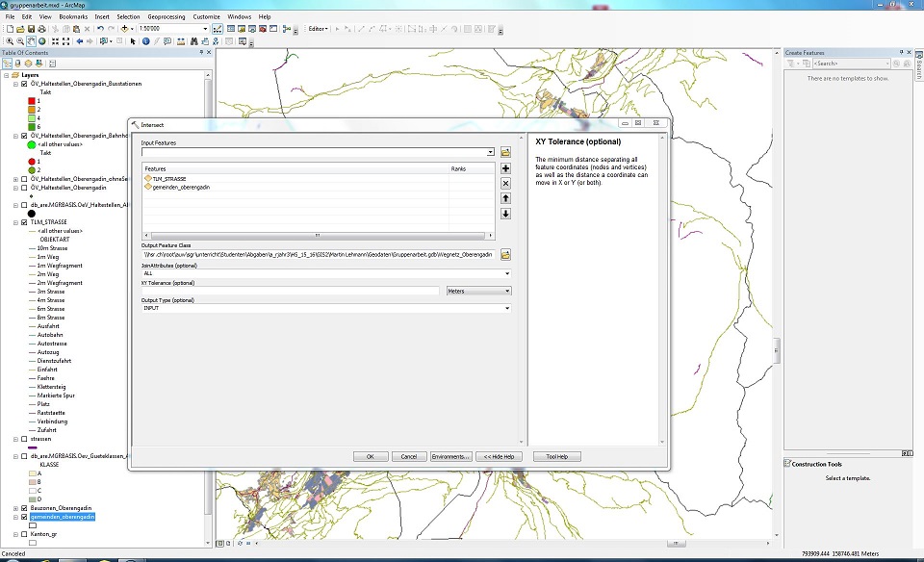Select the Zoom In tool in the toolbar
This screenshot has height=562, width=924.
(9, 41)
